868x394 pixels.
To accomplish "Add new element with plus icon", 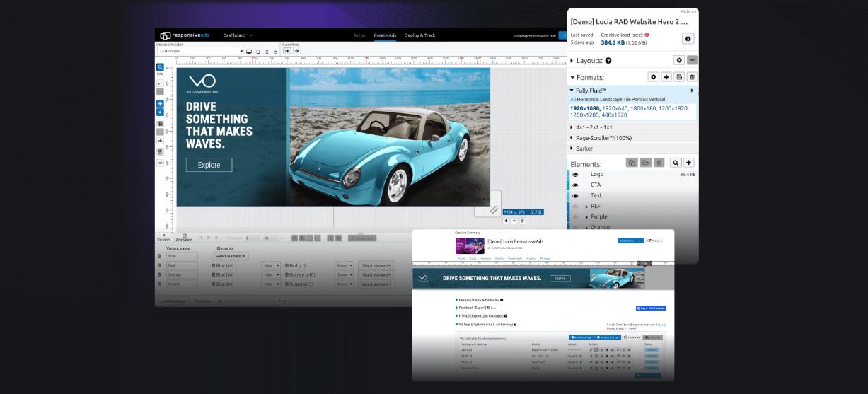I will (688, 163).
